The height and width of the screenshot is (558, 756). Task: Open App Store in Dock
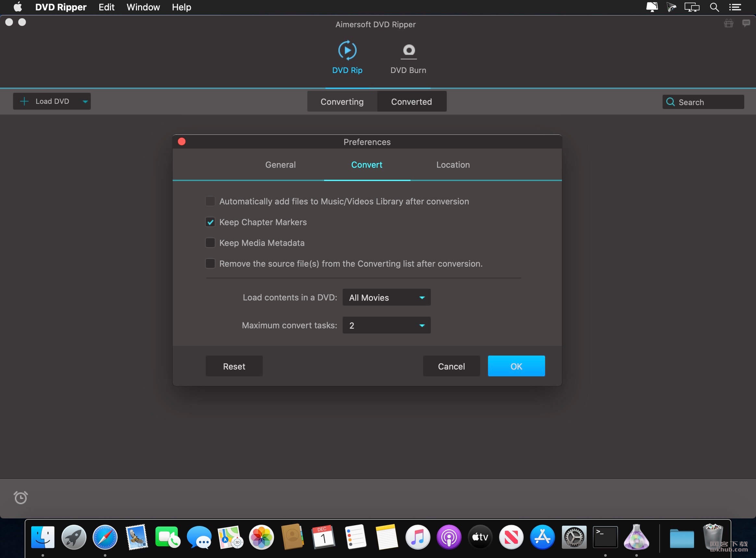pos(543,537)
